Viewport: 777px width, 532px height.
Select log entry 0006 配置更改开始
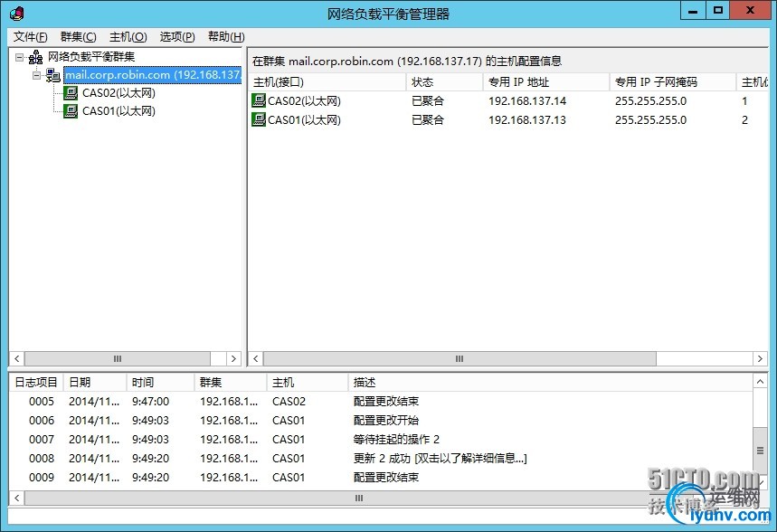pyautogui.click(x=381, y=420)
